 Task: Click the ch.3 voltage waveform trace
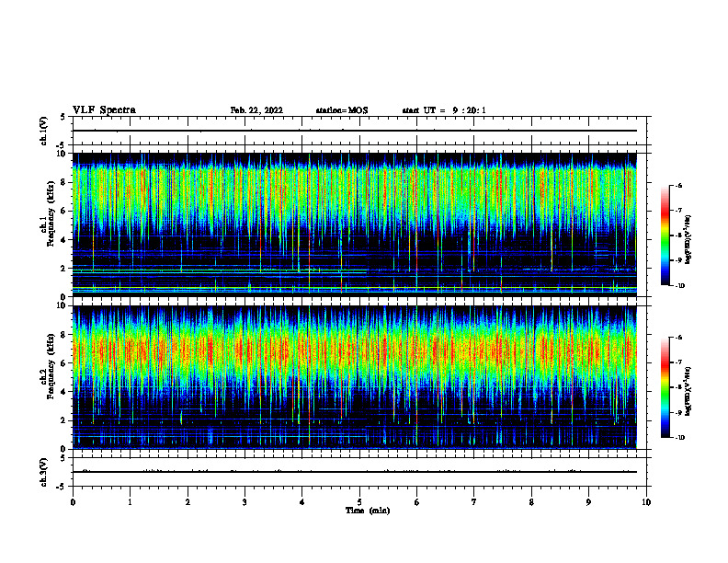coord(355,472)
